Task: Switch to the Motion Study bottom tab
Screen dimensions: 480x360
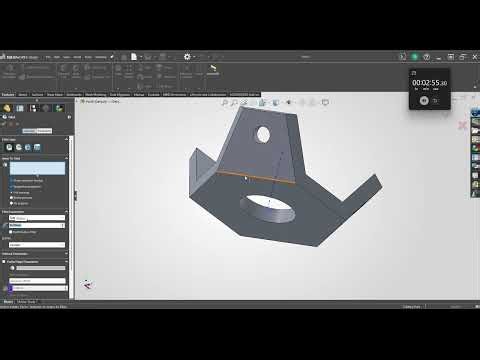Action: coord(27,302)
